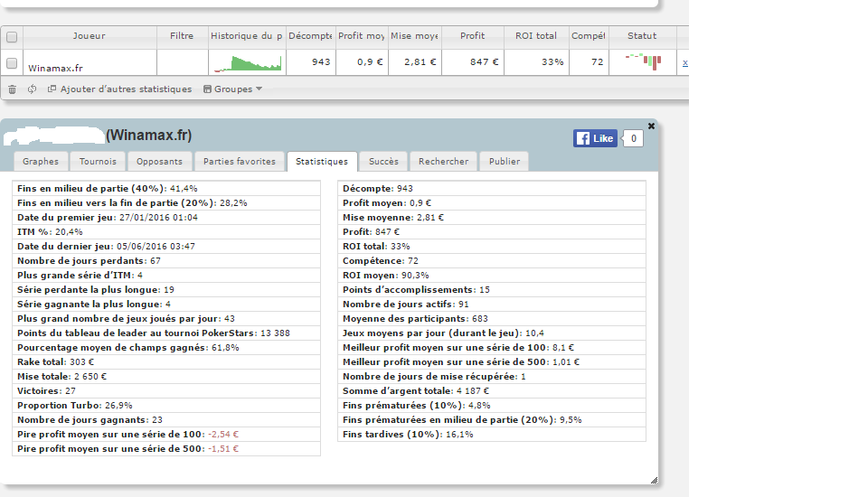Click 'Somme d'argent totale: 4 187 €' row
The image size is (868, 497).
click(x=492, y=390)
